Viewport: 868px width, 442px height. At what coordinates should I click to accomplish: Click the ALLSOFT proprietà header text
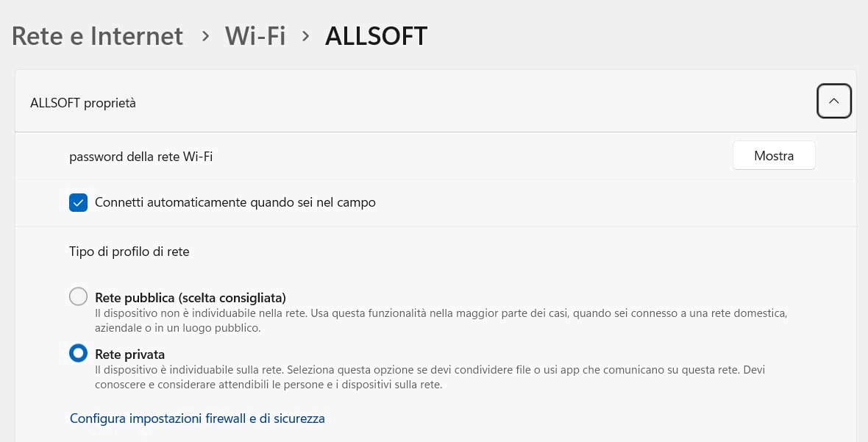(x=83, y=103)
